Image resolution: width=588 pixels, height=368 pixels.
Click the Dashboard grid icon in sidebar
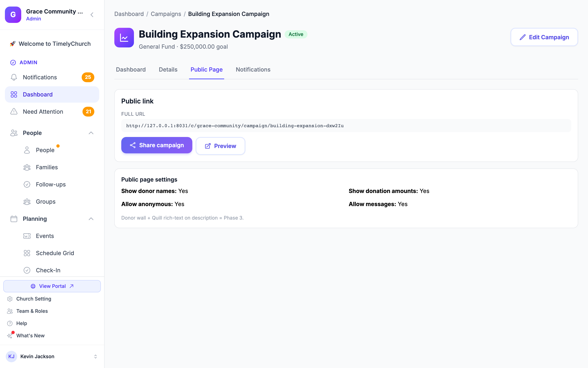[x=14, y=94]
